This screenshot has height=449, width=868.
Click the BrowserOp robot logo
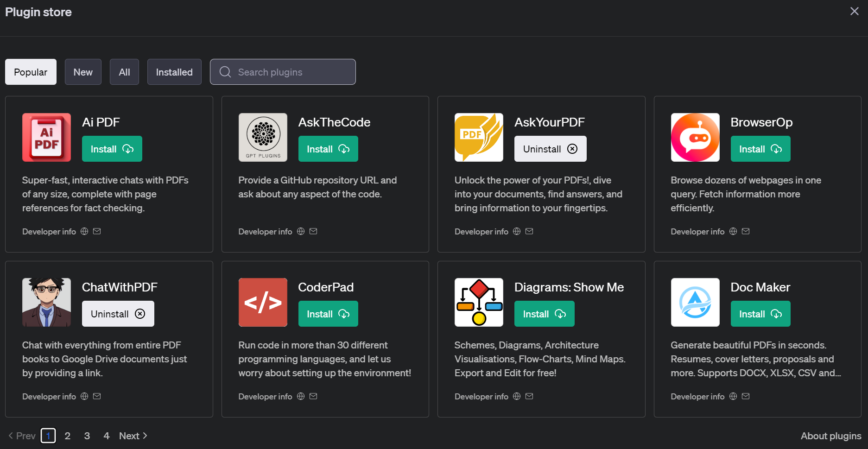pos(695,137)
